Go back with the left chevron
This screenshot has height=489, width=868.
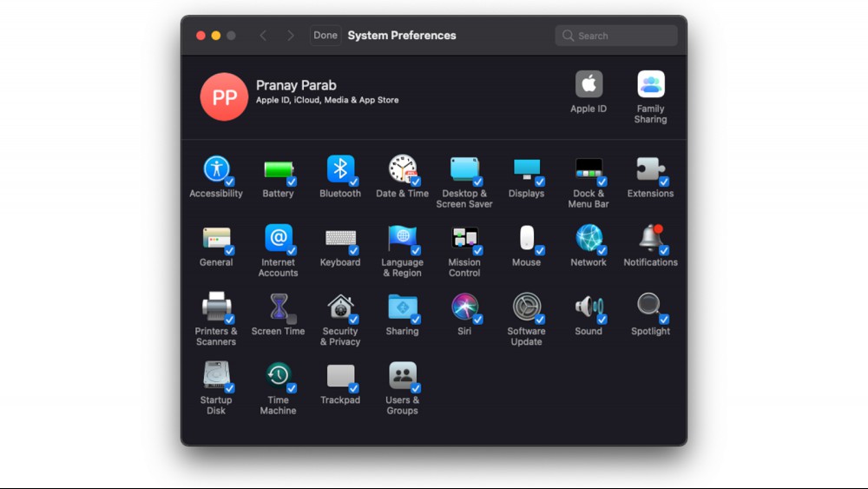point(264,36)
